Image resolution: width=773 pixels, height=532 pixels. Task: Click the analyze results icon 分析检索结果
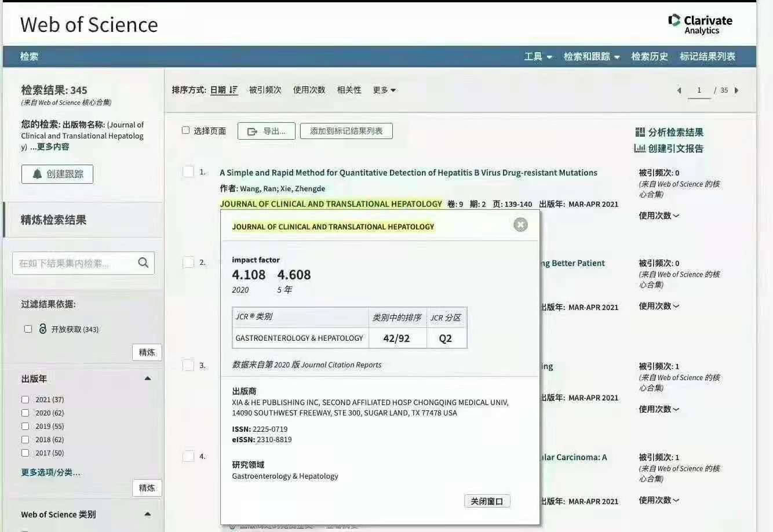640,132
